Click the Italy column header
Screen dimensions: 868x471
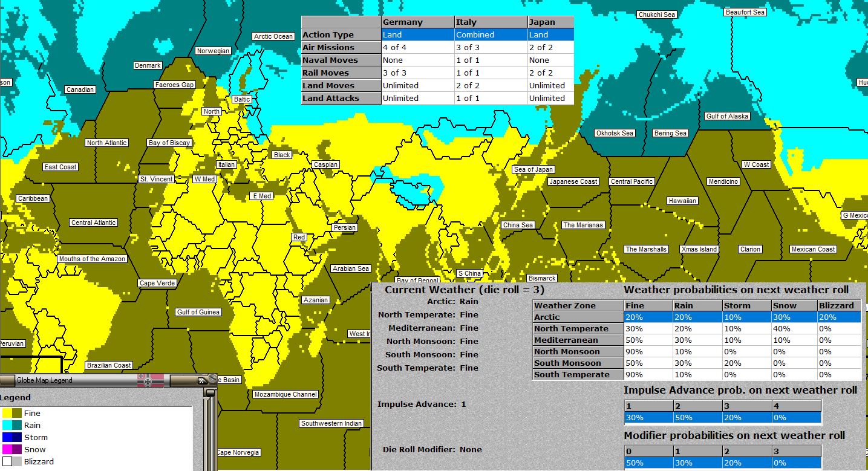[491, 22]
